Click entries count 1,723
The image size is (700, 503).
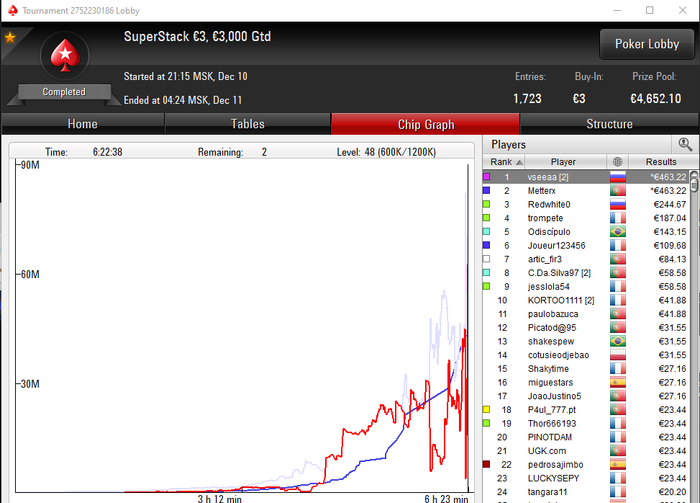[527, 98]
